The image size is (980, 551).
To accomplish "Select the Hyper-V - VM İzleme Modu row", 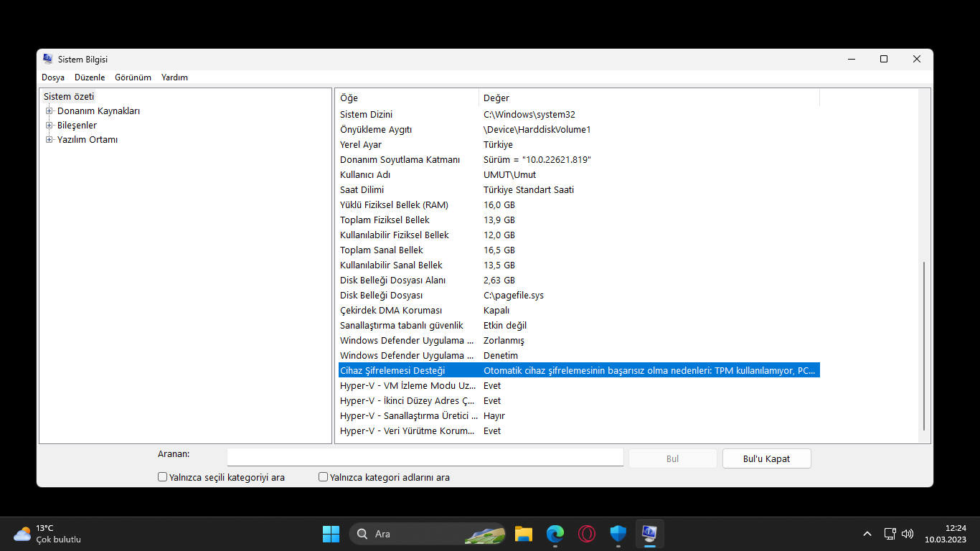I will [578, 386].
